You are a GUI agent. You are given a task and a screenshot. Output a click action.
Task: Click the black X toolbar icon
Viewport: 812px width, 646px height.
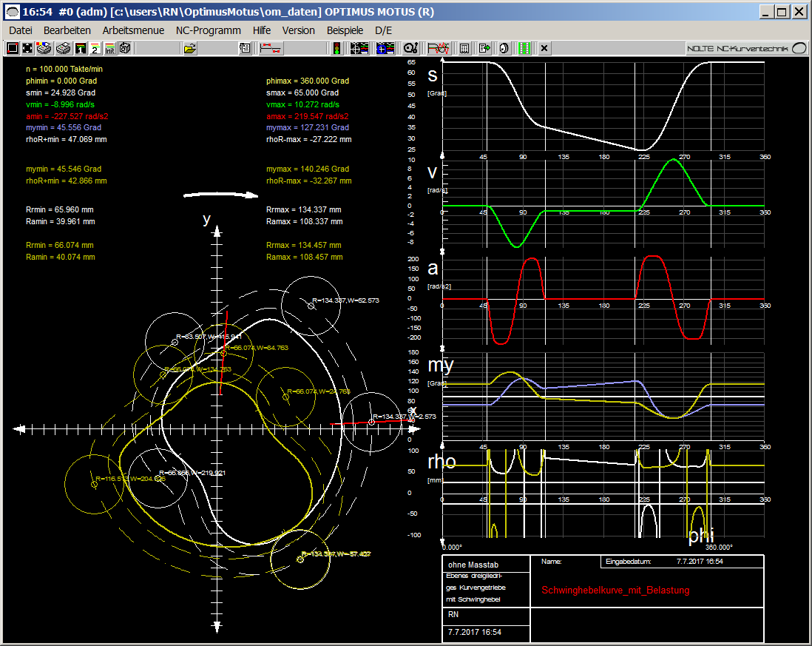pos(544,48)
